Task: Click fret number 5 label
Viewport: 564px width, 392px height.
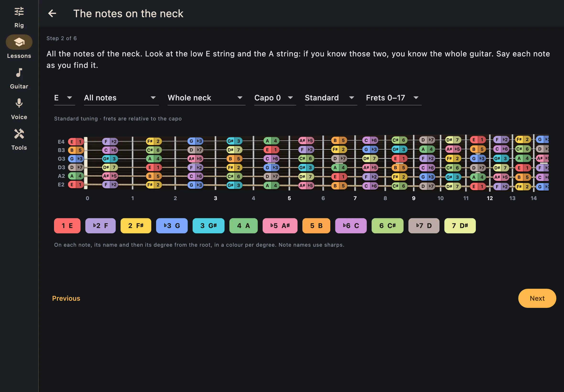Action: click(289, 198)
